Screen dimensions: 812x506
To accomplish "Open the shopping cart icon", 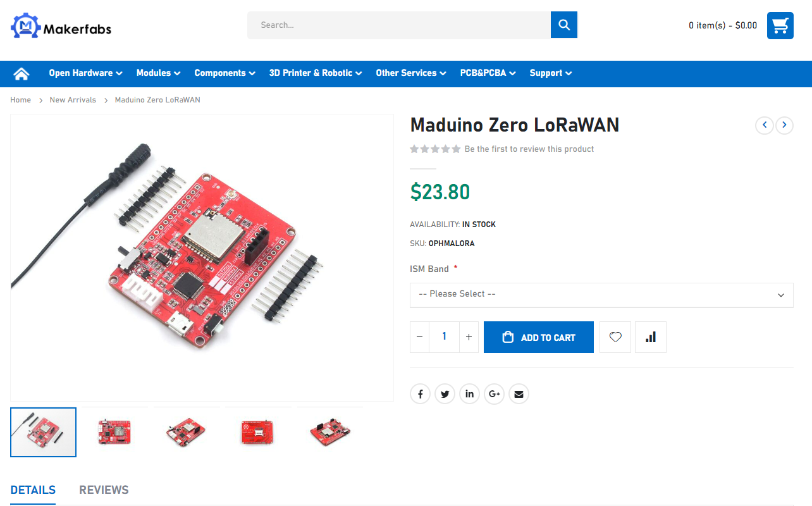I will coord(780,25).
